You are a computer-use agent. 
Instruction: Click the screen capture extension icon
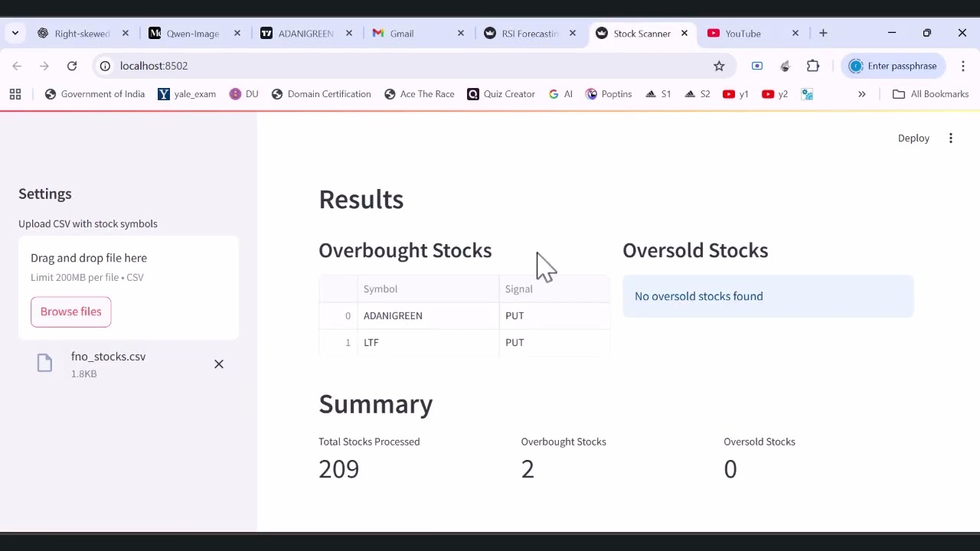click(757, 66)
